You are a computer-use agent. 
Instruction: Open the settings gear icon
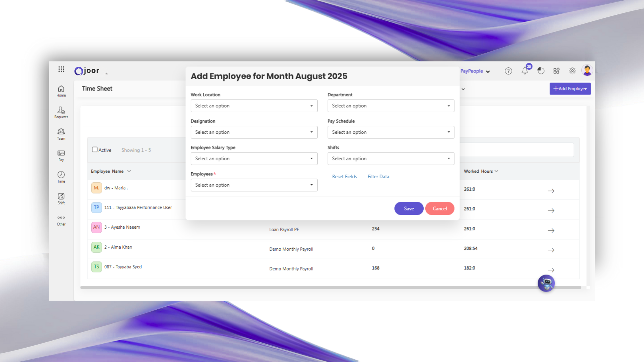point(572,71)
